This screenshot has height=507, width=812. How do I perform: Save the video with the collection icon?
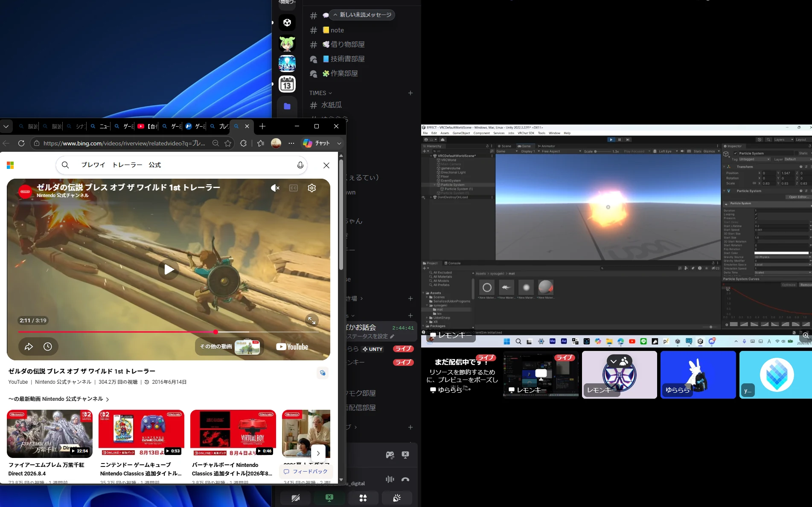[323, 373]
